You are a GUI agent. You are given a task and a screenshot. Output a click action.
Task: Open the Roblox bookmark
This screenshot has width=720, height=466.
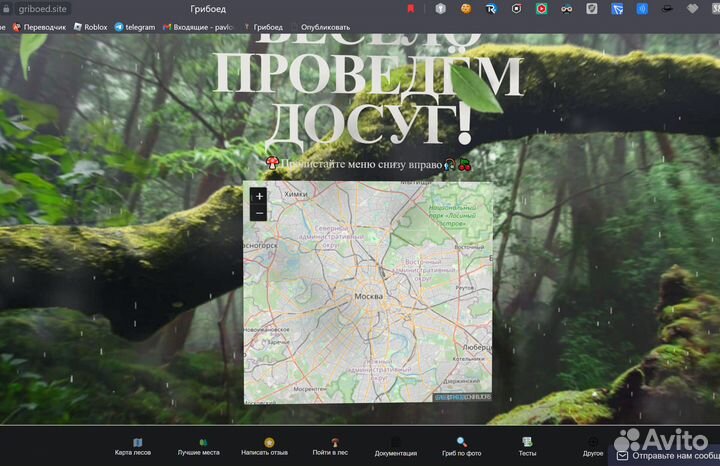[x=91, y=27]
